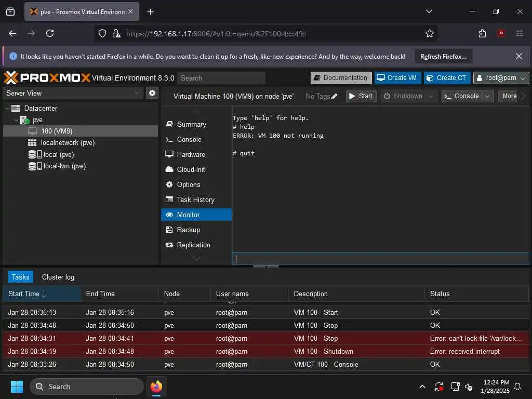Open the Monitor section
532x399 pixels.
pyautogui.click(x=196, y=215)
